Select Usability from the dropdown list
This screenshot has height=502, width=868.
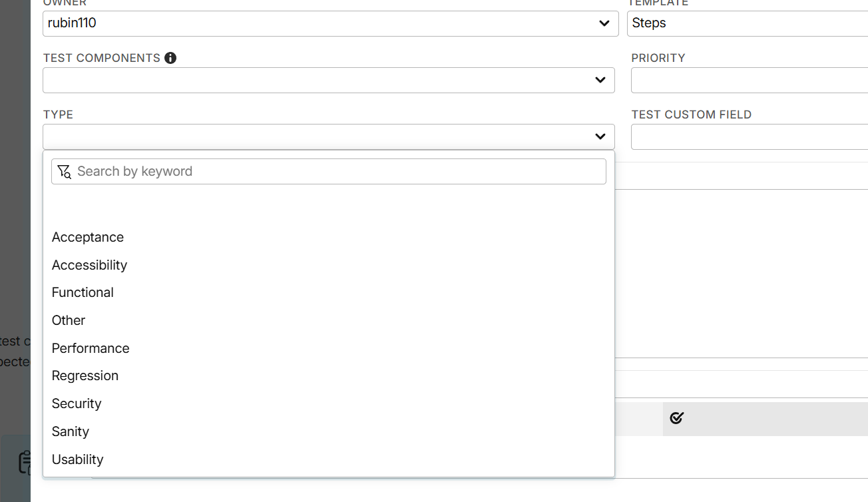(x=78, y=459)
